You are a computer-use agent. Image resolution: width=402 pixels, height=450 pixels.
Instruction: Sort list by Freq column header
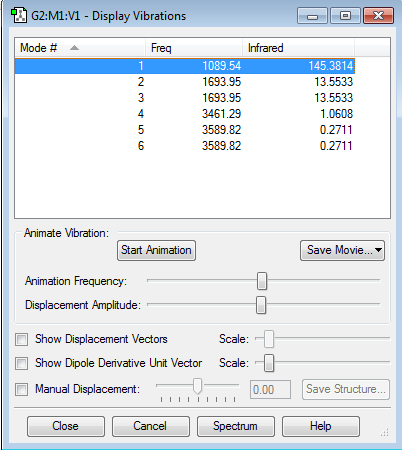click(194, 48)
